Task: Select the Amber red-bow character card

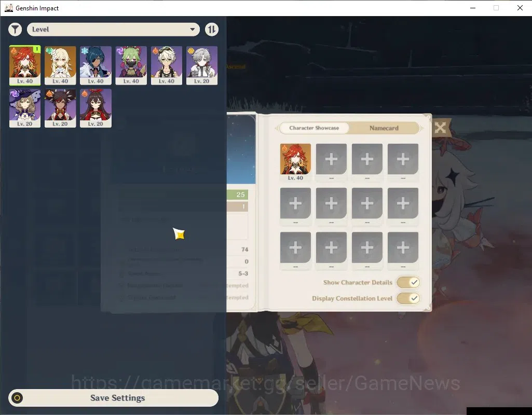Action: point(96,108)
